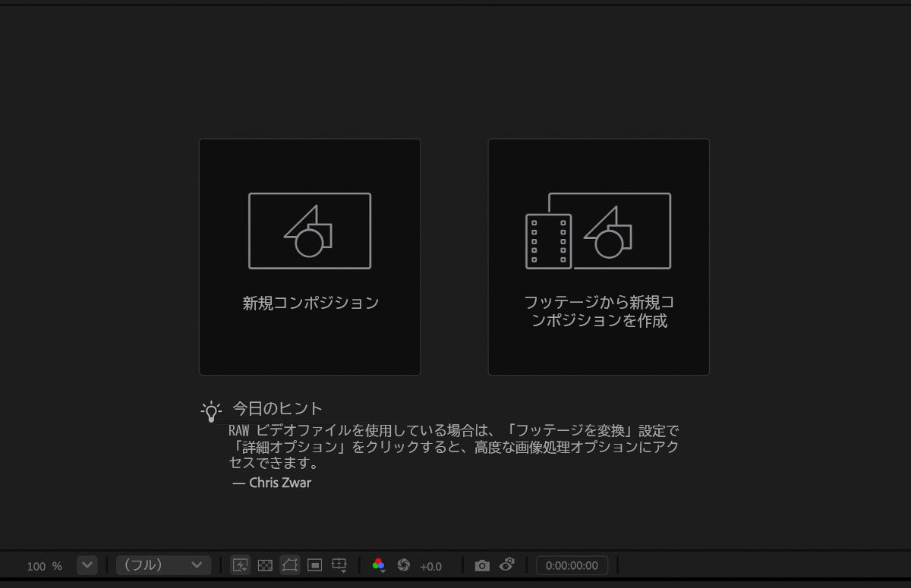This screenshot has width=911, height=588.
Task: Open channel and color management settings icon
Action: (377, 564)
